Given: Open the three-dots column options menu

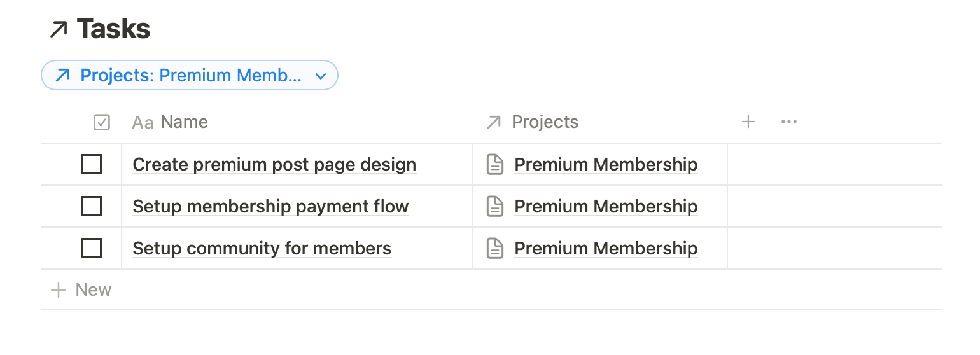Looking at the screenshot, I should point(789,122).
